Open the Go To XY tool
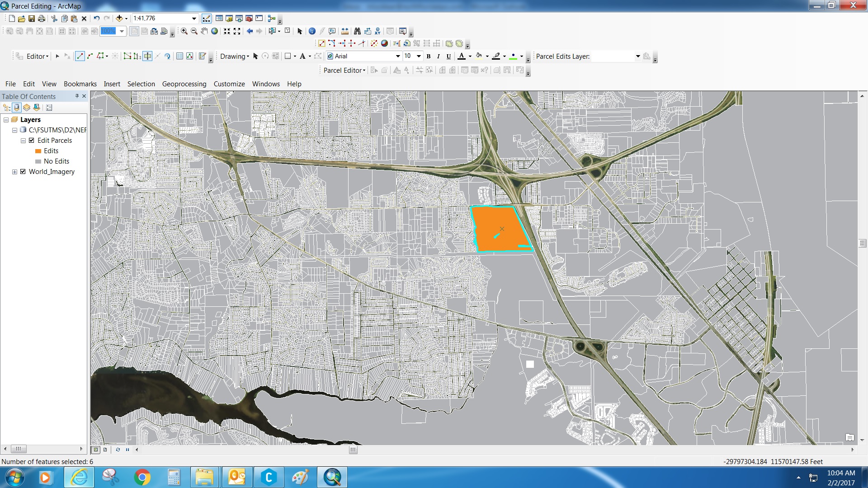 [x=377, y=31]
